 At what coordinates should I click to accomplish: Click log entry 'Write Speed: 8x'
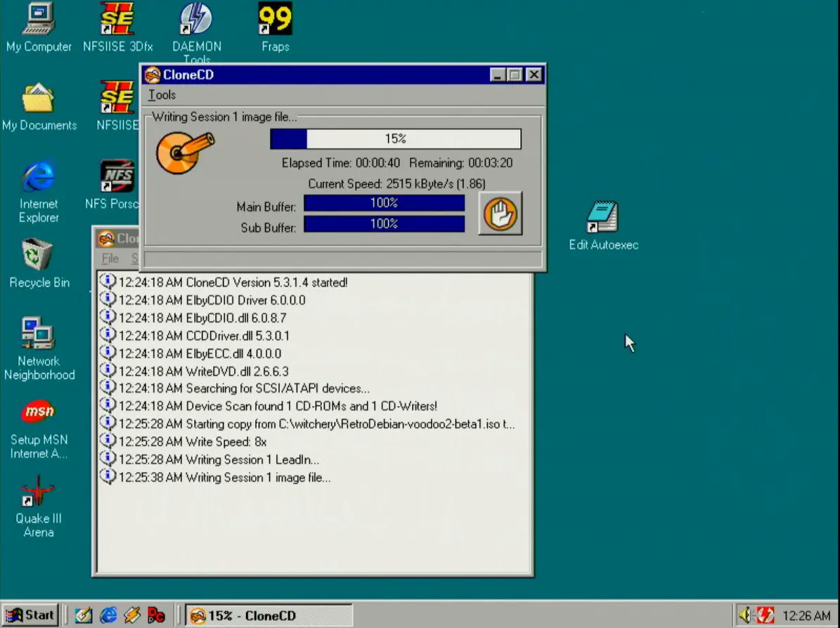[x=183, y=442]
